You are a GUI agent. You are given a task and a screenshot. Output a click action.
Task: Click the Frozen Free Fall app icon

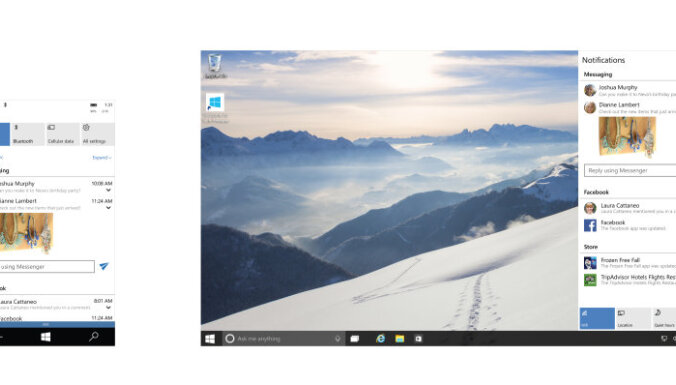point(590,263)
